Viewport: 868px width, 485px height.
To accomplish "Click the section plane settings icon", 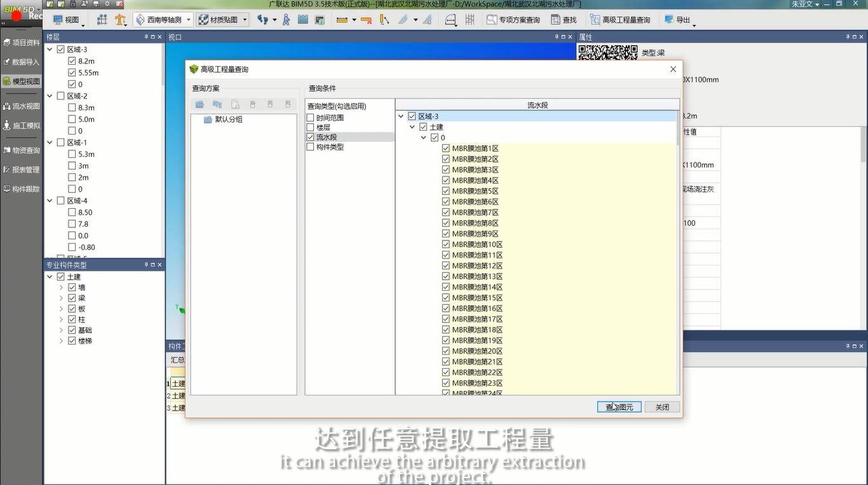I will [x=428, y=20].
